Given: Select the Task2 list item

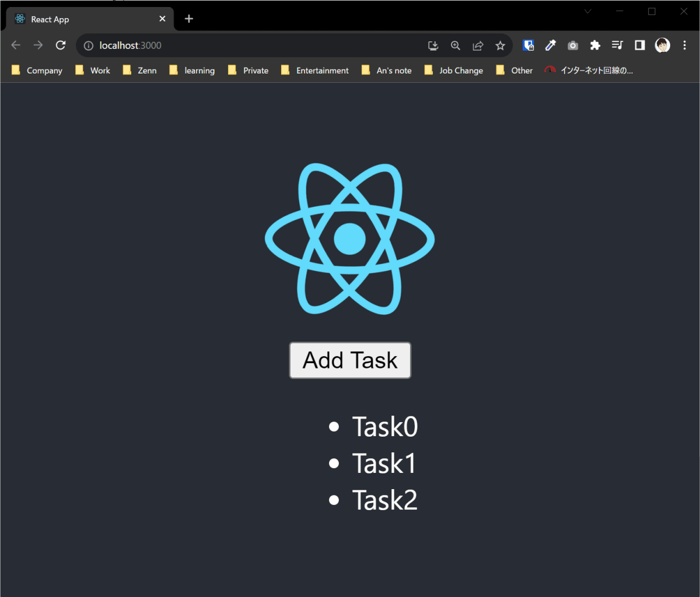Looking at the screenshot, I should tap(385, 500).
